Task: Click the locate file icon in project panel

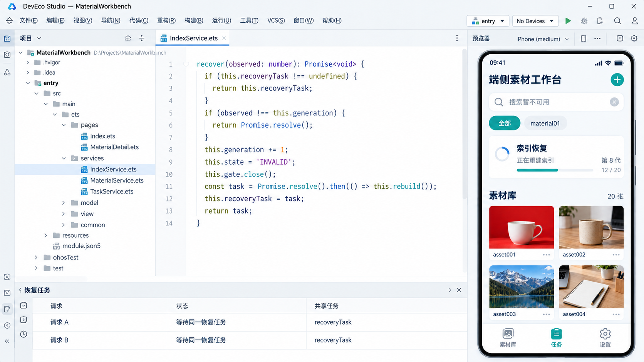Action: pos(128,38)
